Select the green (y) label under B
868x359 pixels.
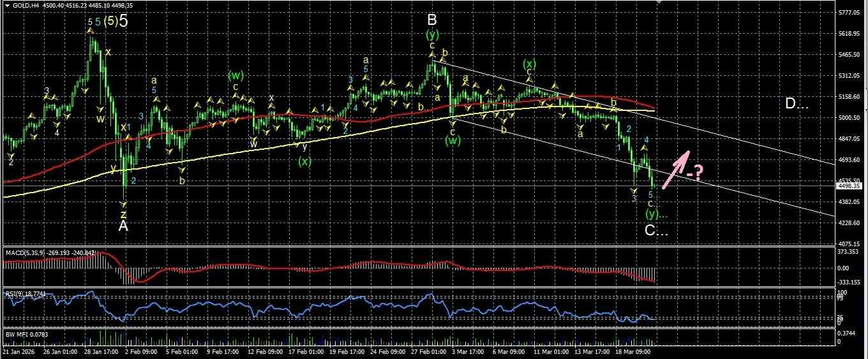432,34
